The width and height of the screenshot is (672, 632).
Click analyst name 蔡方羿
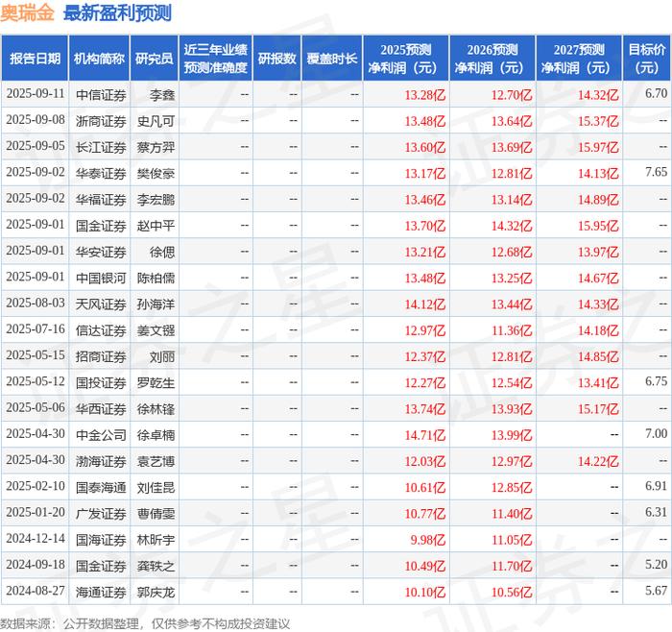[156, 147]
